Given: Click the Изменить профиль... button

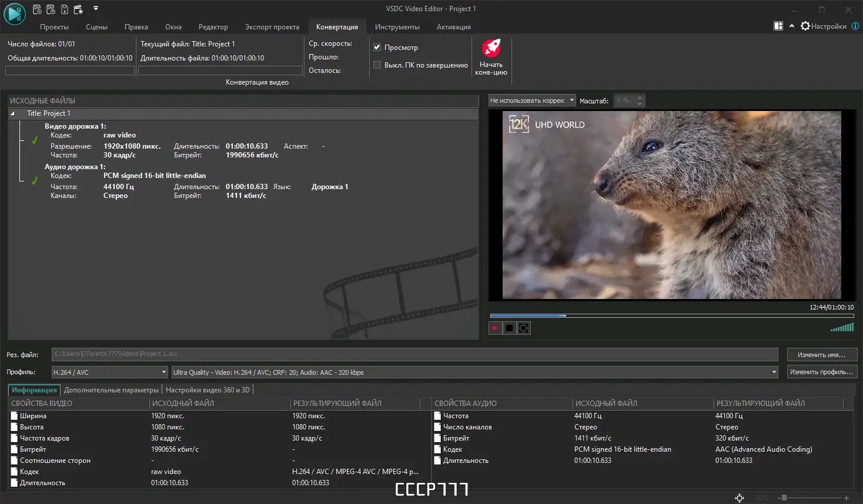Looking at the screenshot, I should click(821, 372).
